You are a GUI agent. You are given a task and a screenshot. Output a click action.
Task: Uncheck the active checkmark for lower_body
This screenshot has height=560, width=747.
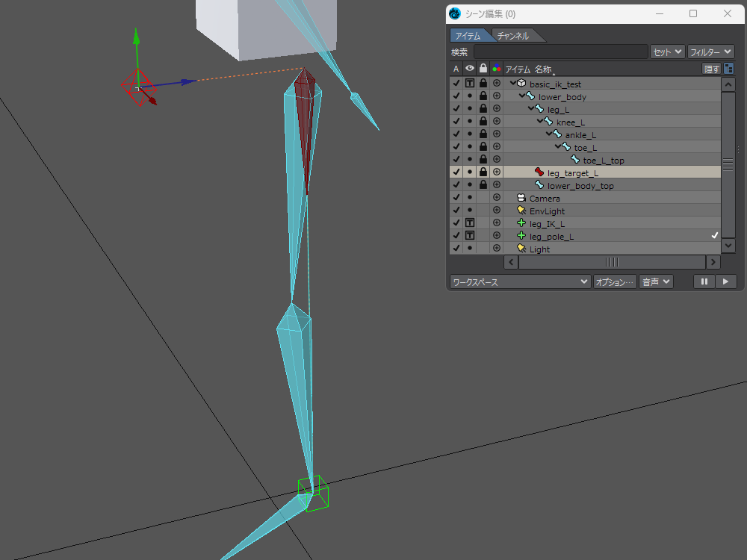pyautogui.click(x=456, y=96)
